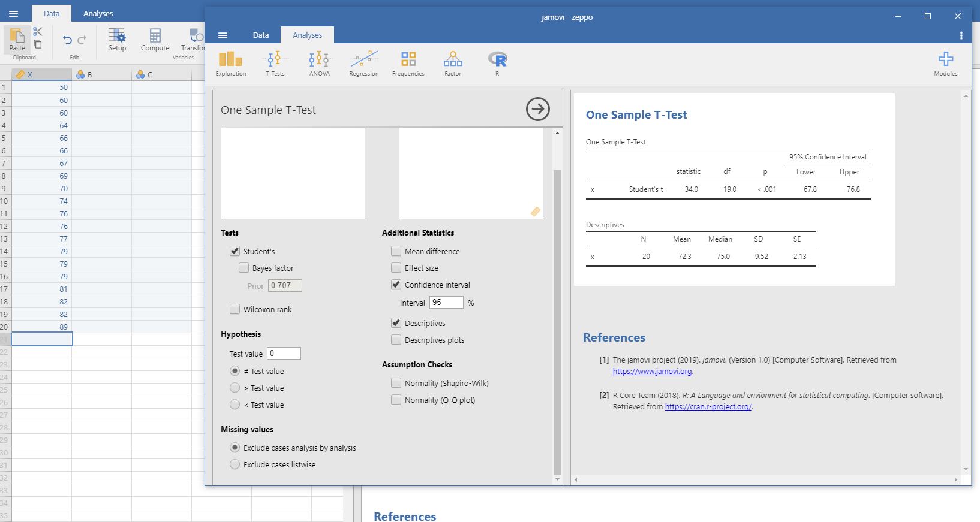Click the Paste icon in back window

click(17, 40)
